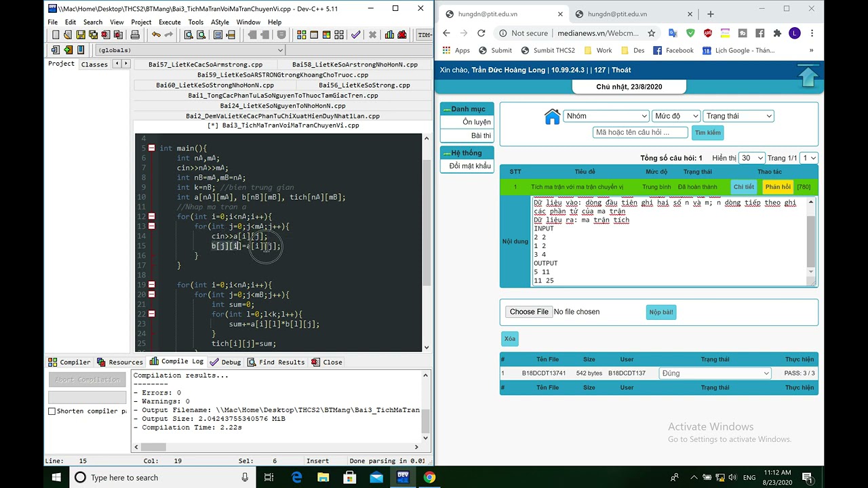The image size is (868, 488).
Task: Click the question search input field
Action: [640, 133]
